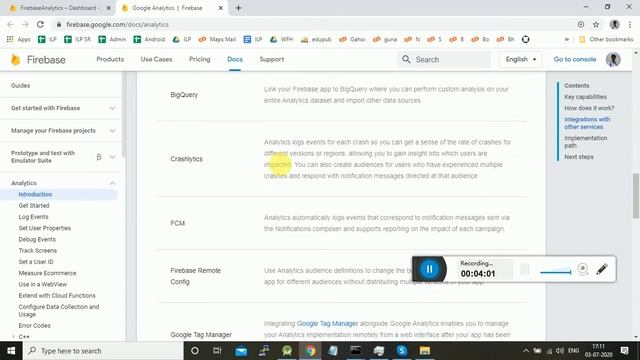This screenshot has width=640, height=360.
Task: Open Chrome profile avatar
Action: point(614,24)
